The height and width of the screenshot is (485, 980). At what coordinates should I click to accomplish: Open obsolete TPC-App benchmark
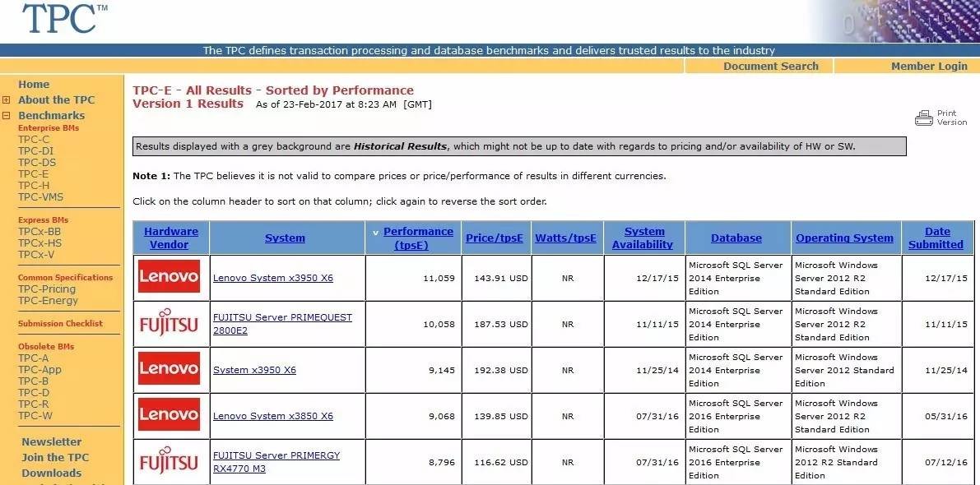click(40, 370)
